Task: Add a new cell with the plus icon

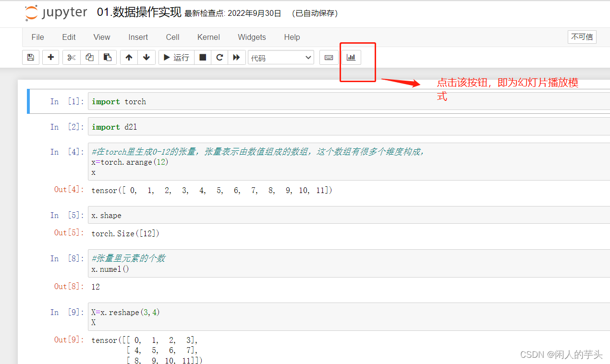Action: (x=50, y=57)
